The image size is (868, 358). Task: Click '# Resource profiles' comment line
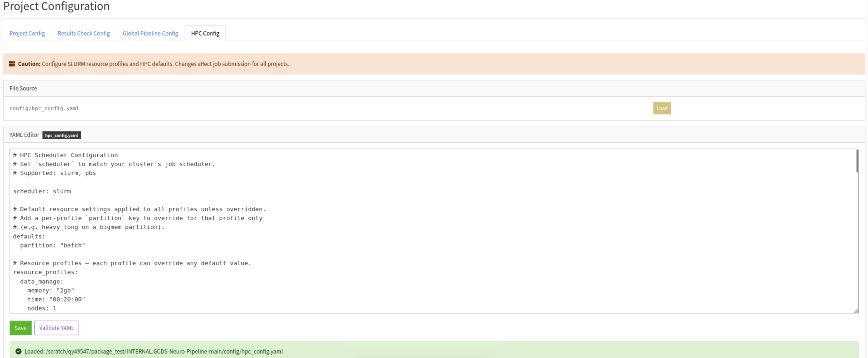pyautogui.click(x=132, y=263)
